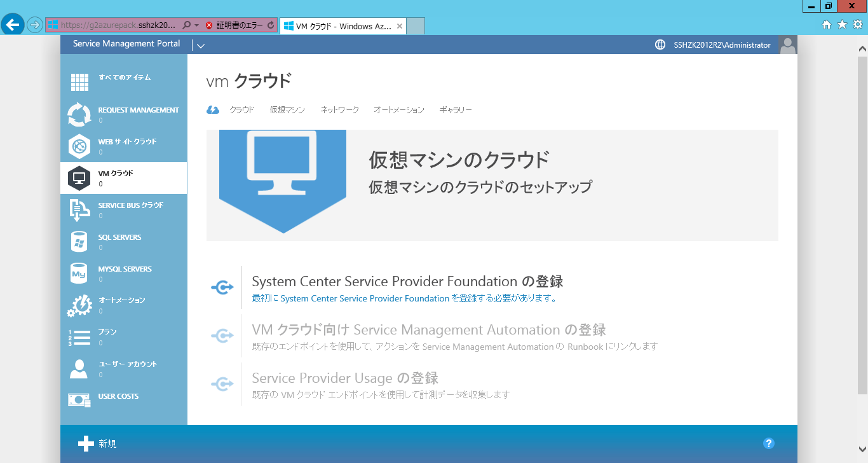Click the Service Management Automation plug icon

222,336
